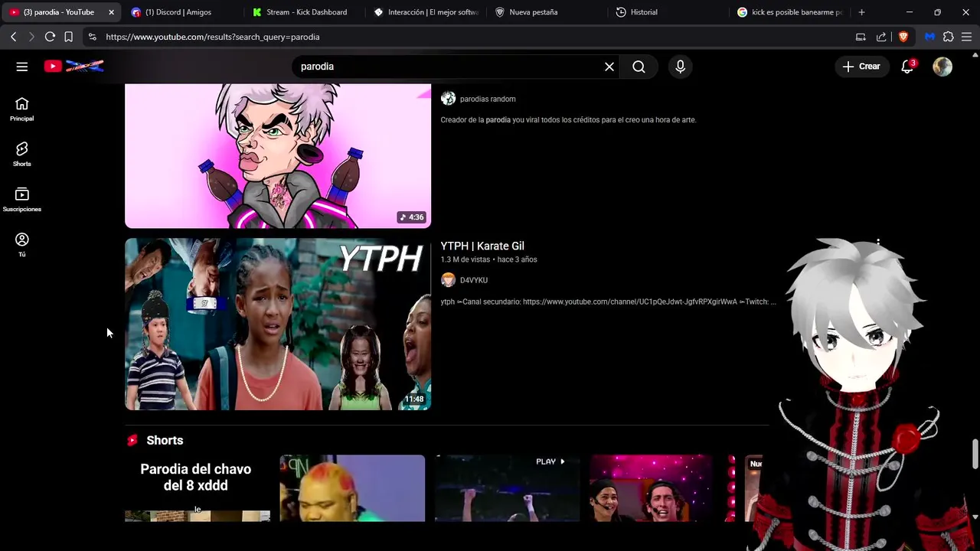Clear the search box with X
Viewport: 980px width, 551px height.
coord(609,67)
